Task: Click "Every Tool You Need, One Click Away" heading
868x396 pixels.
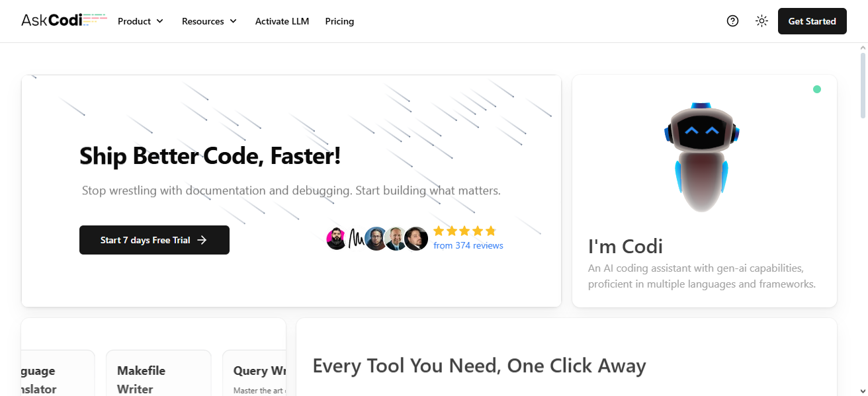Action: 479,366
